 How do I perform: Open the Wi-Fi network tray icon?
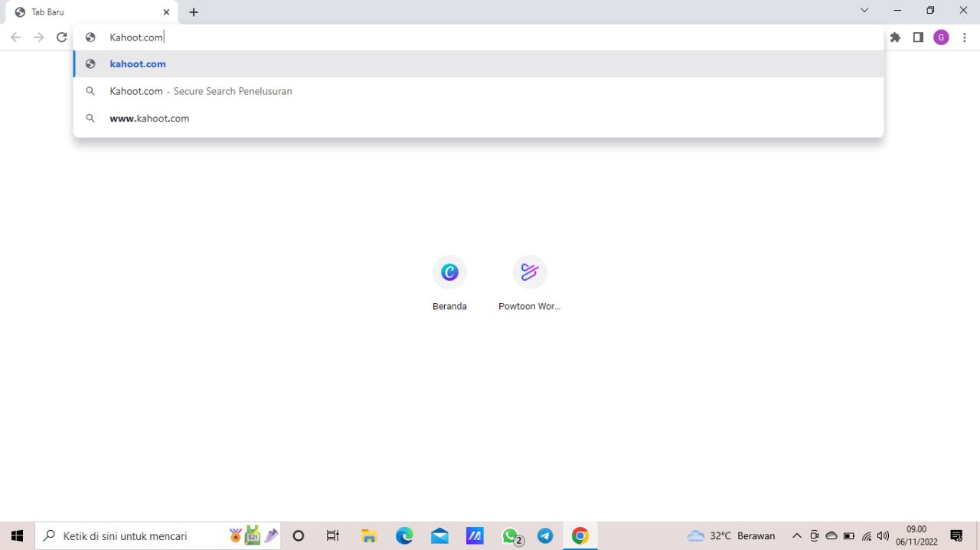[867, 536]
